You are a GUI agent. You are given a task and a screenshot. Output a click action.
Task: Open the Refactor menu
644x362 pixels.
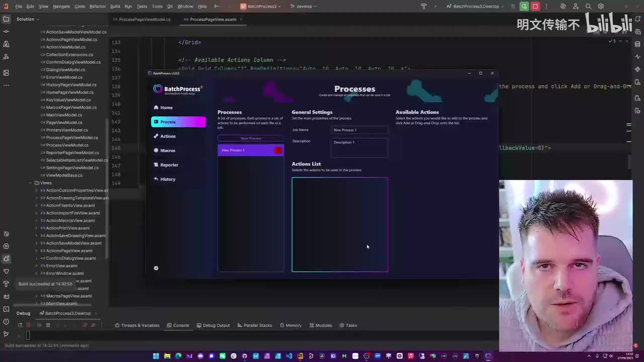point(98,7)
